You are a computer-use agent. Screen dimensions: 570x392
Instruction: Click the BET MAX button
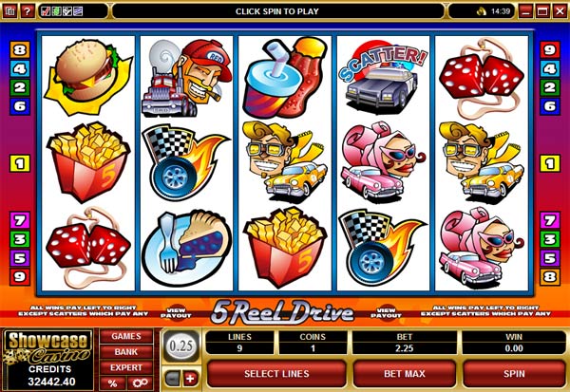point(405,374)
